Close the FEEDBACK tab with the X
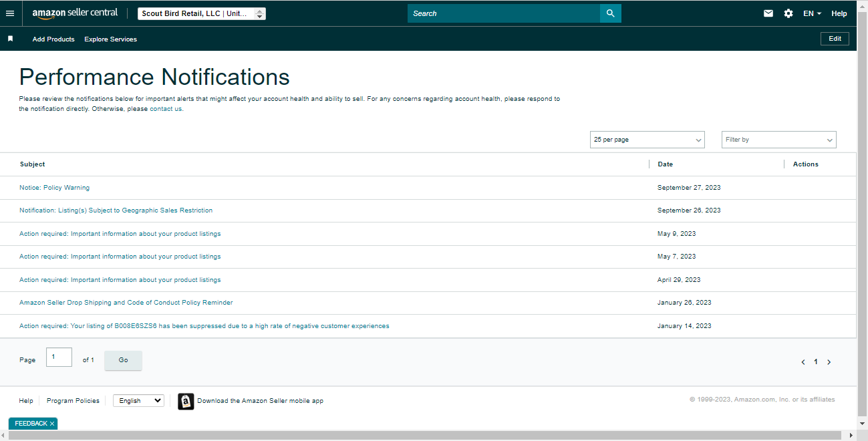 (52, 424)
